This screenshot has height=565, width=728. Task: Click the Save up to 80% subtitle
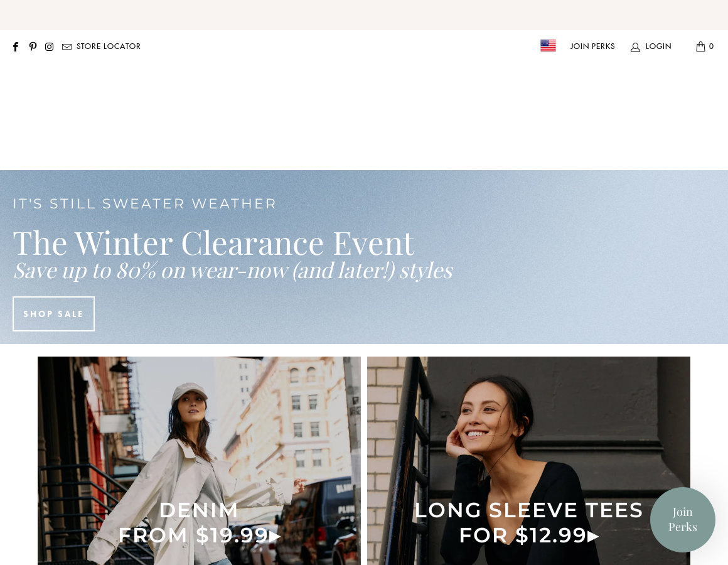233,271
